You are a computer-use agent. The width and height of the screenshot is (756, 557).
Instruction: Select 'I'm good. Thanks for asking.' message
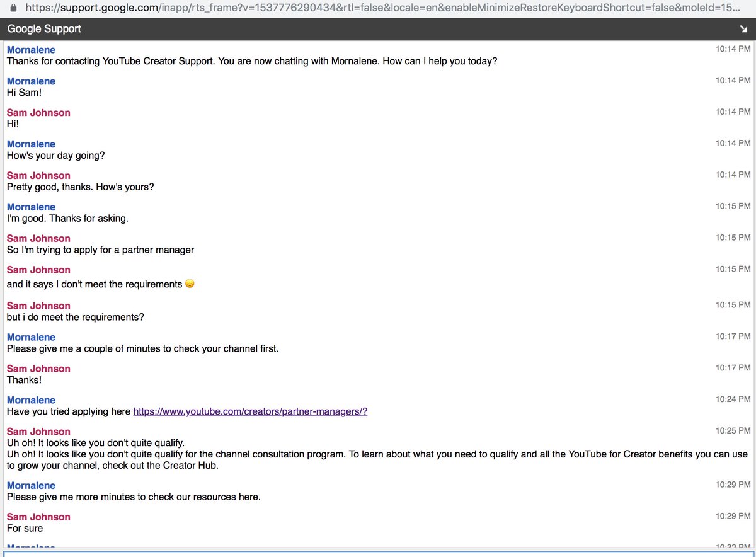(x=67, y=219)
